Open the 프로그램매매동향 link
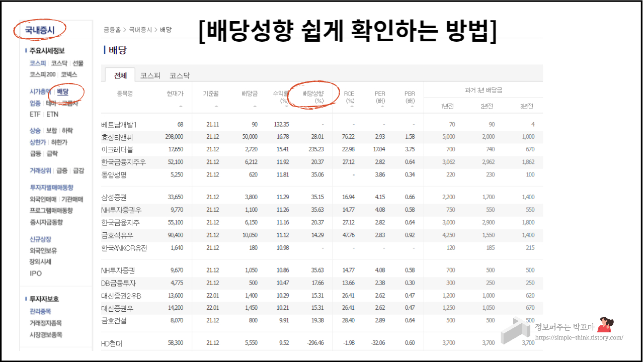Image resolution: width=644 pixels, height=362 pixels. pos(51,211)
